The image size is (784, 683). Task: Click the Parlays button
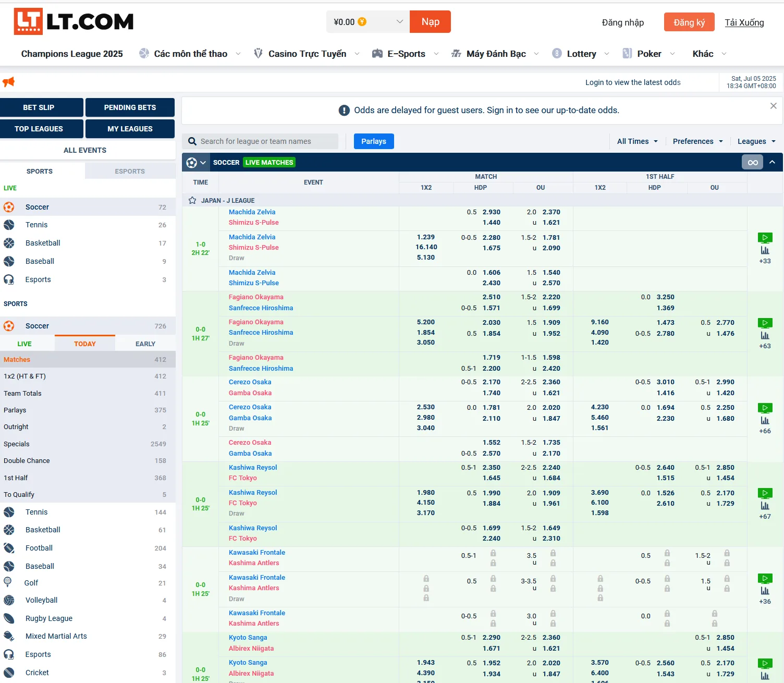click(374, 141)
